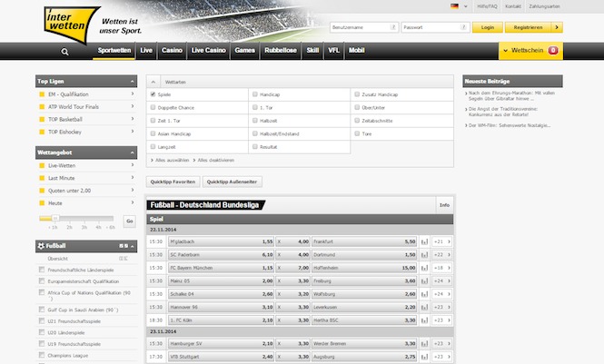Click the time range slider handle
The width and height of the screenshot is (604, 364).
[x=55, y=219]
